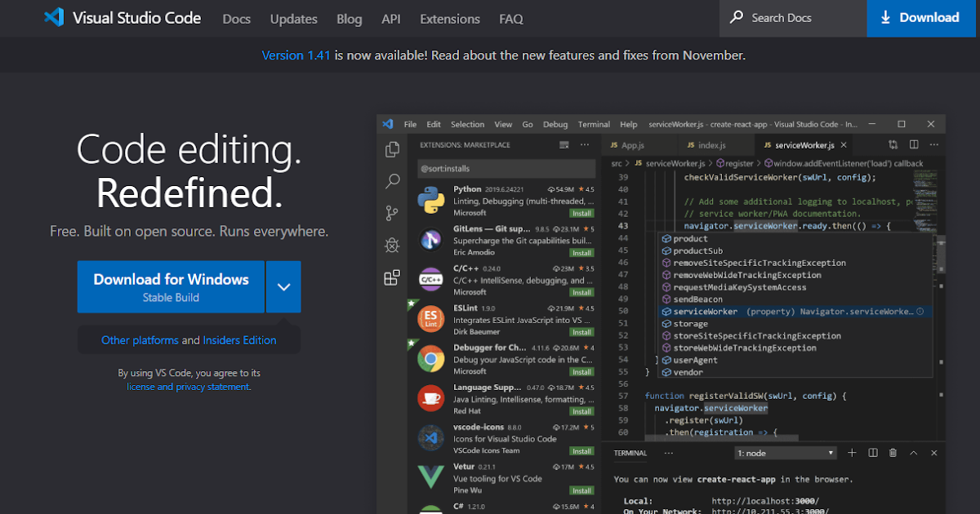Image resolution: width=980 pixels, height=514 pixels.
Task: Click the GitLens extension icon
Action: [x=430, y=239]
